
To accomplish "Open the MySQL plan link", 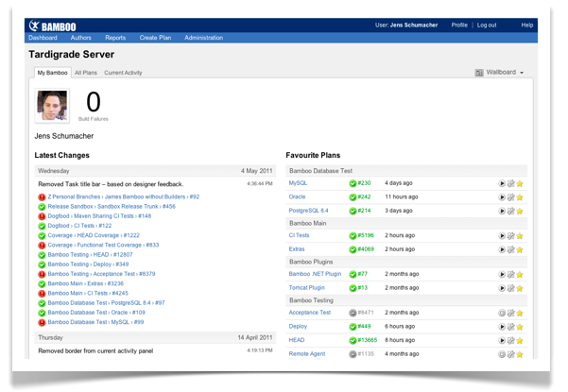I will (298, 183).
